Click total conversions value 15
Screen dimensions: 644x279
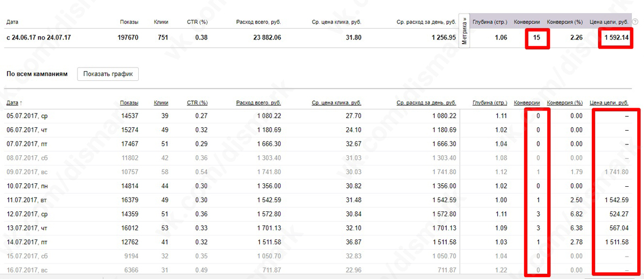point(537,38)
